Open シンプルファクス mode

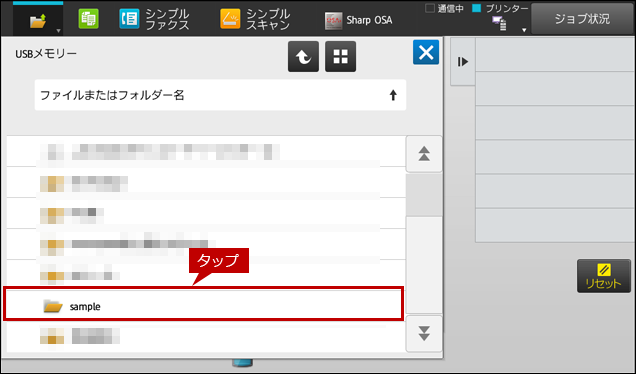tap(155, 19)
